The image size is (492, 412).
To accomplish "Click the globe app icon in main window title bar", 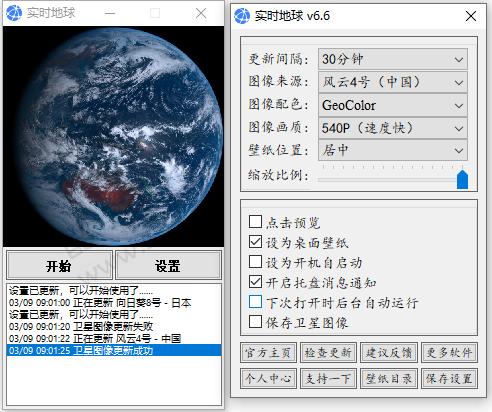I will (x=14, y=13).
